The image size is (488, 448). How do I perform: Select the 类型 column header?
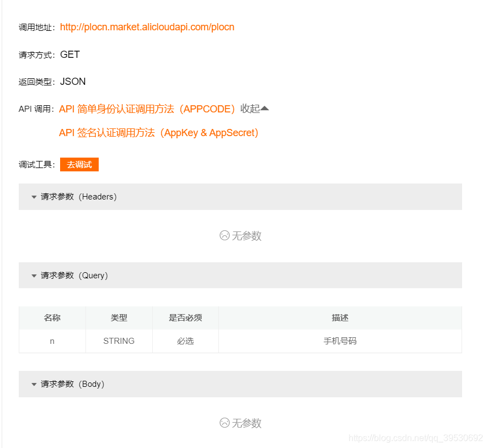point(119,317)
